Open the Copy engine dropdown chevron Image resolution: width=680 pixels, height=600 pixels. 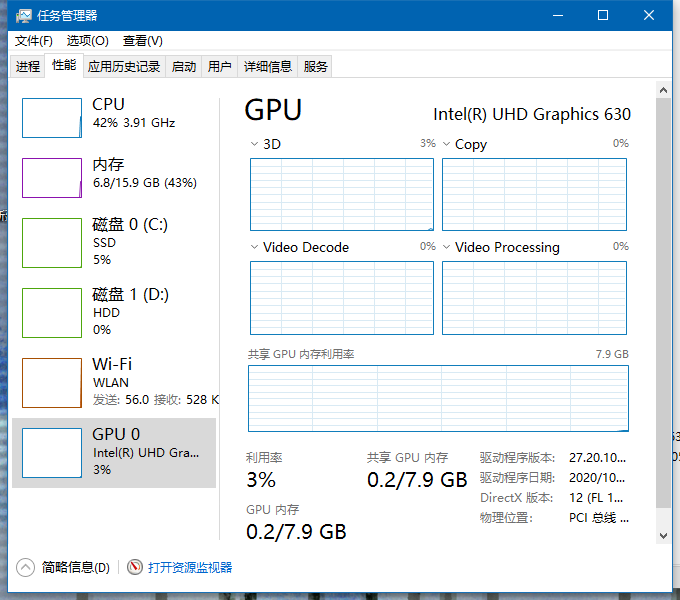click(x=446, y=144)
